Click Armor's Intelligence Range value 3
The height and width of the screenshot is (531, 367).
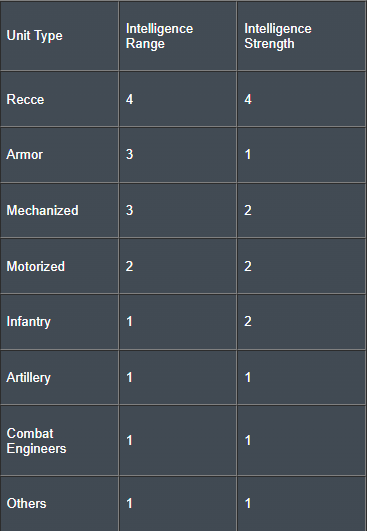[x=129, y=154]
